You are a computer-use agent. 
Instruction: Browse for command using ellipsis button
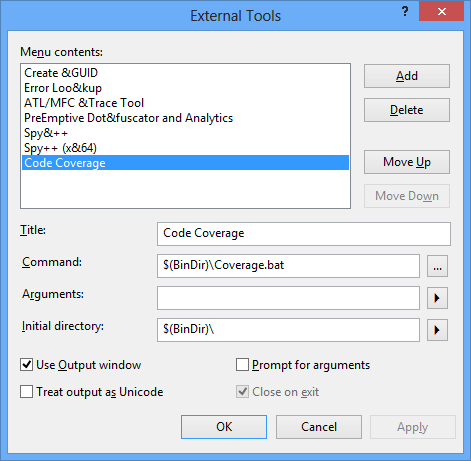437,266
